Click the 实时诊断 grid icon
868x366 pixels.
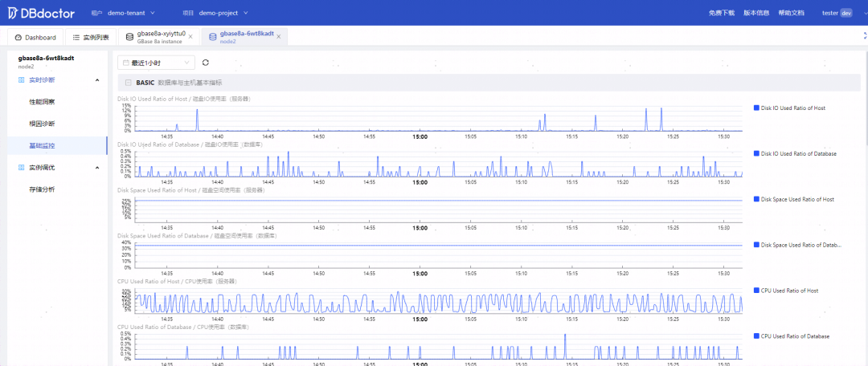click(x=21, y=80)
